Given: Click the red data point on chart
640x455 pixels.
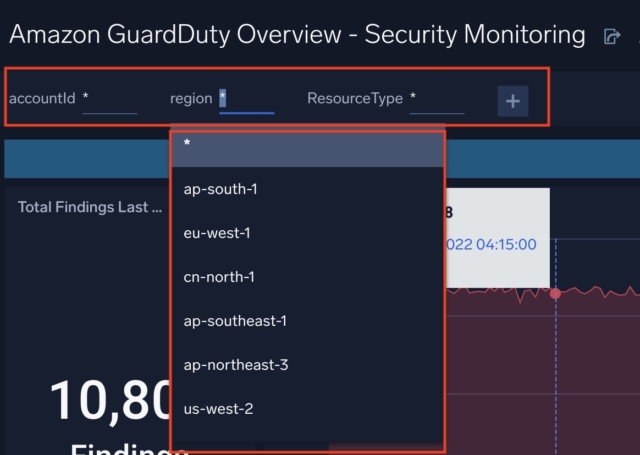Looking at the screenshot, I should pyautogui.click(x=555, y=293).
